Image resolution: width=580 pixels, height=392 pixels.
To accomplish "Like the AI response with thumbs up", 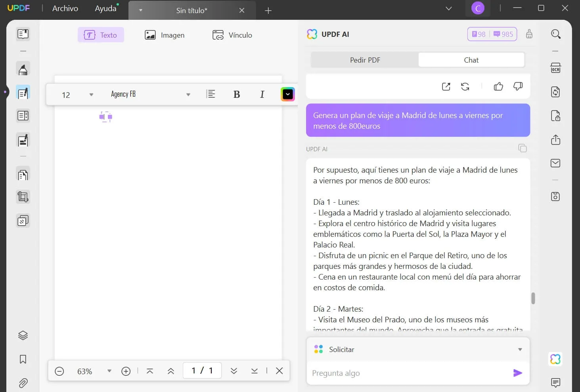I will tap(498, 86).
